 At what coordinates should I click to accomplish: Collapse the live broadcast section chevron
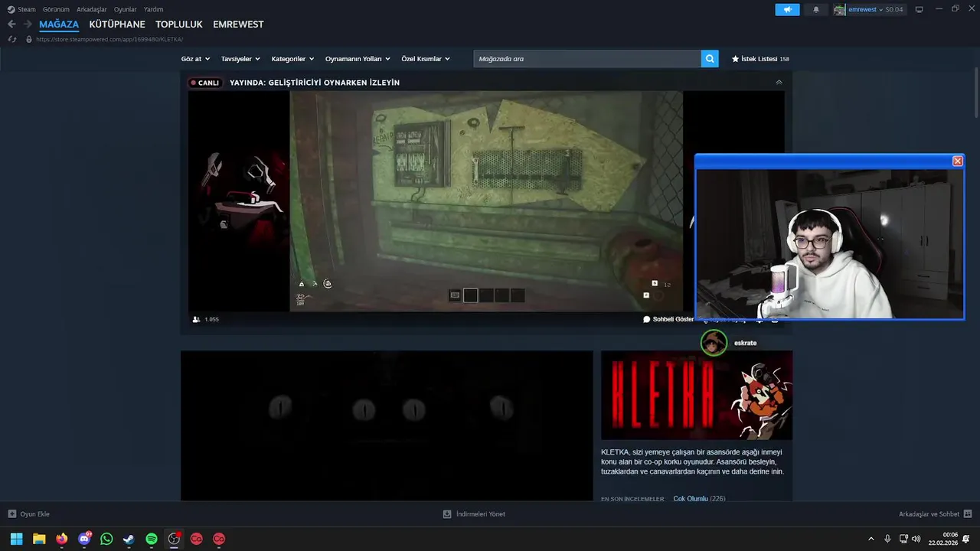pyautogui.click(x=779, y=82)
